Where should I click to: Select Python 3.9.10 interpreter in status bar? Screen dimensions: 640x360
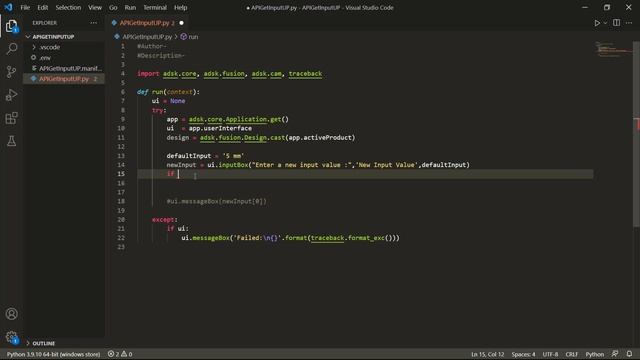tap(53, 354)
